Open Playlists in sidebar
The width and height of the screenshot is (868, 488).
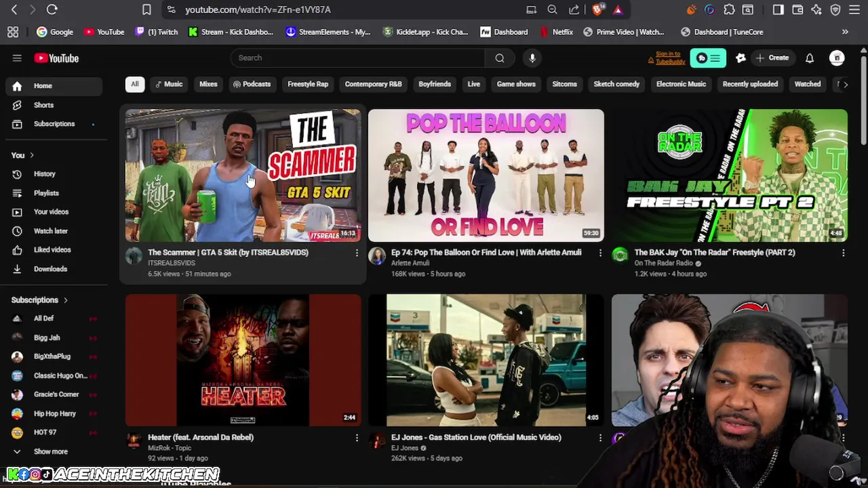[x=54, y=193]
